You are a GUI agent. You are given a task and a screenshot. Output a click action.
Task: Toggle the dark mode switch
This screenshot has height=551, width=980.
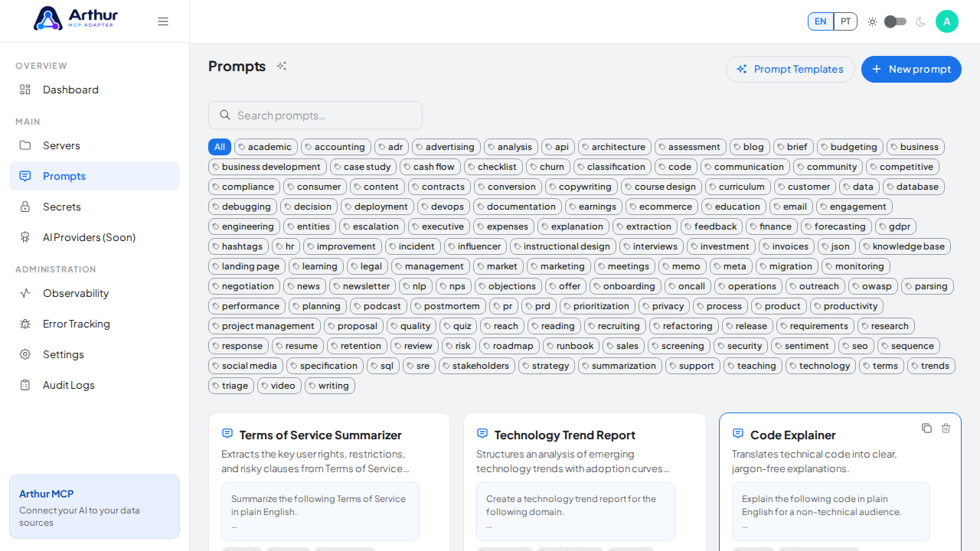895,21
